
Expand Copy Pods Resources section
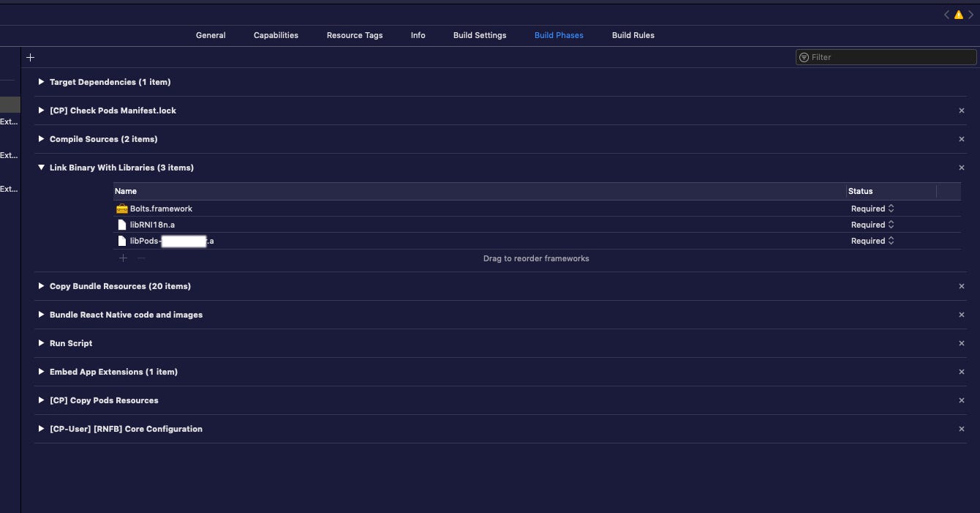coord(41,400)
